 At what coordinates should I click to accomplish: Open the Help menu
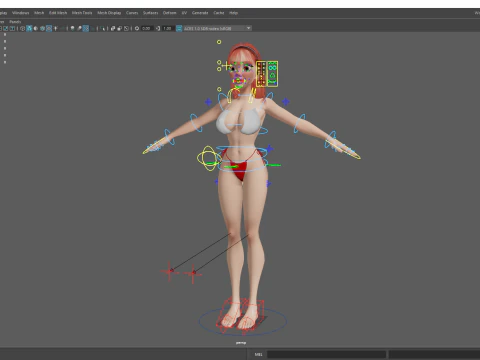click(233, 13)
